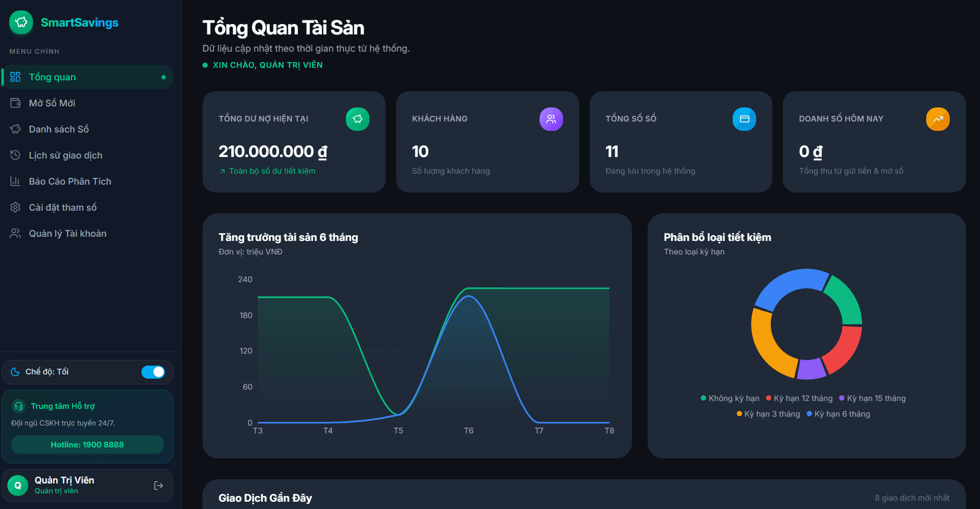The height and width of the screenshot is (509, 980).
Task: Click the SmartSavings brand name
Action: 79,22
